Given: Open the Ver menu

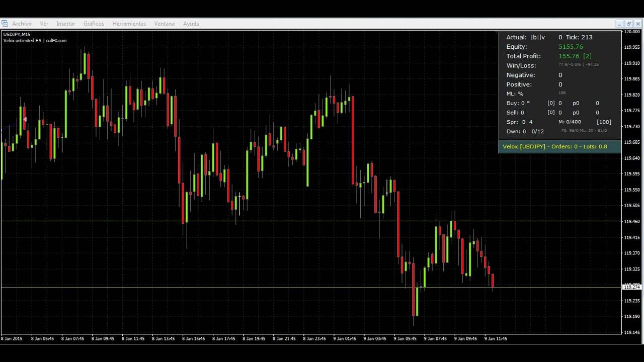Looking at the screenshot, I should pos(44,24).
